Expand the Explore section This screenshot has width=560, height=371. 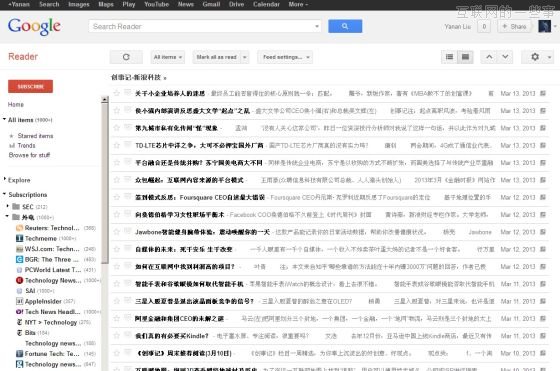pyautogui.click(x=4, y=179)
